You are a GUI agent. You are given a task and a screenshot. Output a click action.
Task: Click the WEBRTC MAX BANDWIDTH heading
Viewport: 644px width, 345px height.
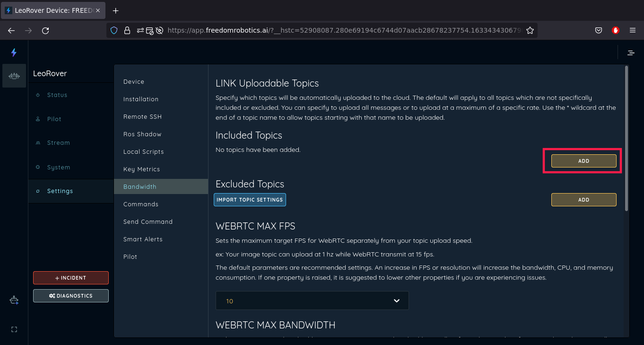click(x=275, y=325)
